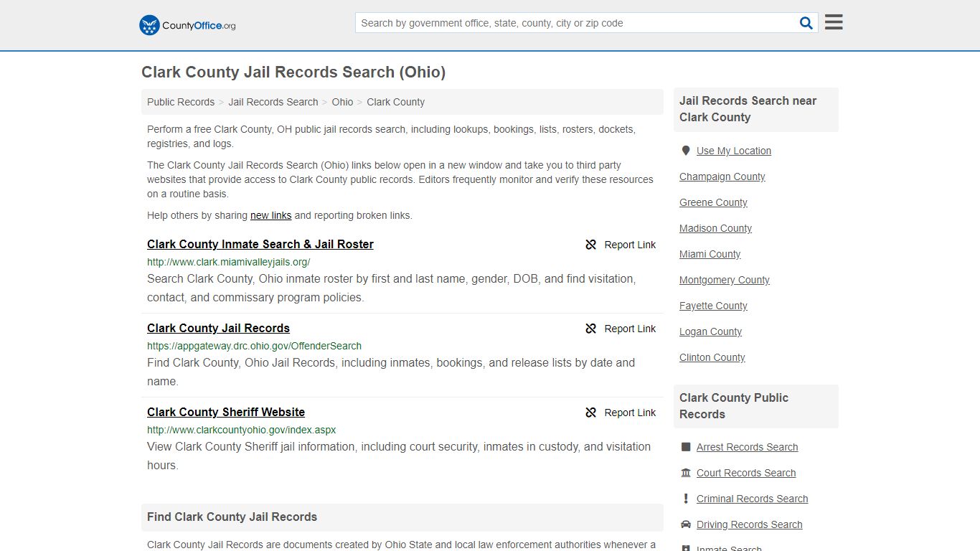
Task: Click broken-link icon for Clark County Sheriff Website
Action: click(591, 413)
